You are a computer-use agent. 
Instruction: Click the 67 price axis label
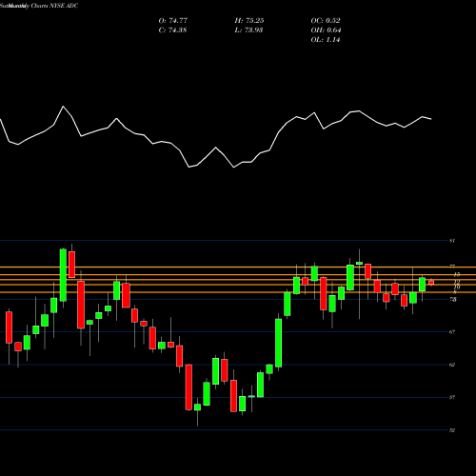click(452, 332)
